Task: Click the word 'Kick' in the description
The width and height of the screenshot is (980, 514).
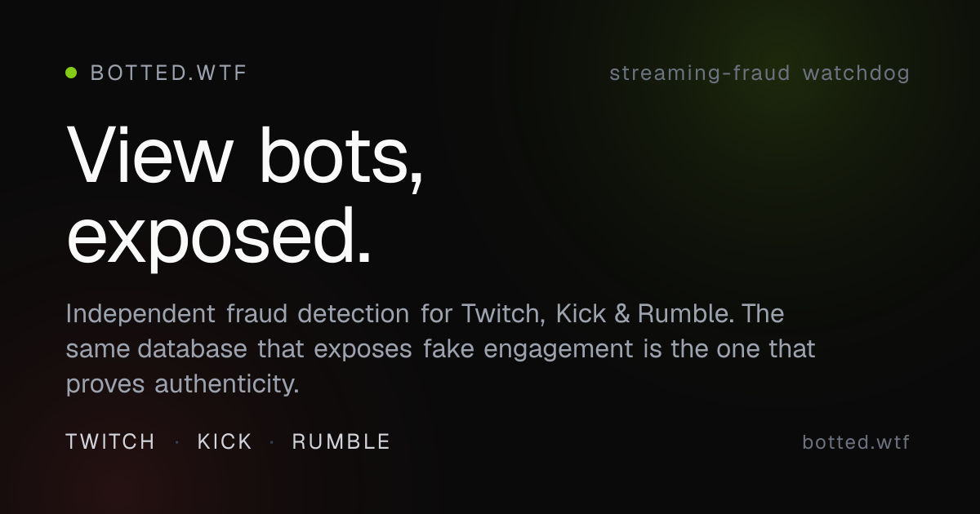Action: 581,313
